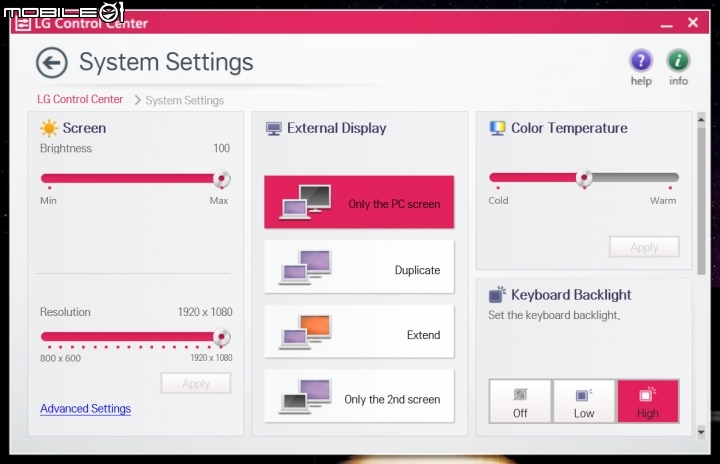Select Extend display mode
Viewport: 720px width, 464px height.
click(359, 332)
